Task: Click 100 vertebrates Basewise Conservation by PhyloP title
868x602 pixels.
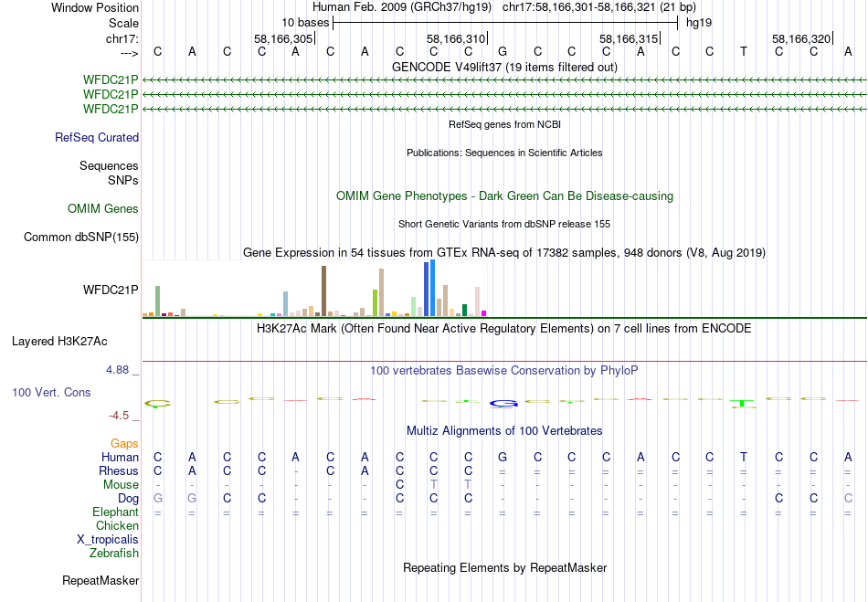Action: click(x=504, y=371)
